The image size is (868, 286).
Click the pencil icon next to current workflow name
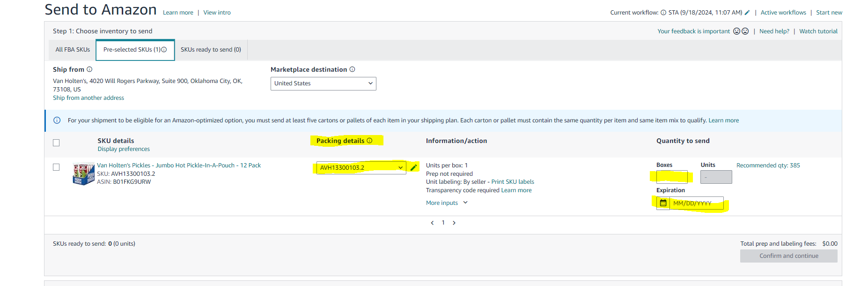pyautogui.click(x=747, y=13)
